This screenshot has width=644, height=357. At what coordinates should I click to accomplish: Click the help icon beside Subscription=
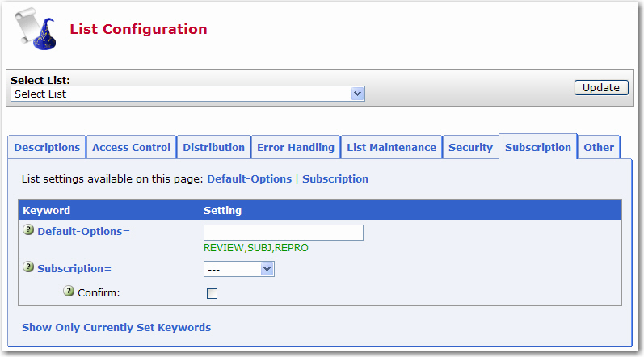pos(28,267)
